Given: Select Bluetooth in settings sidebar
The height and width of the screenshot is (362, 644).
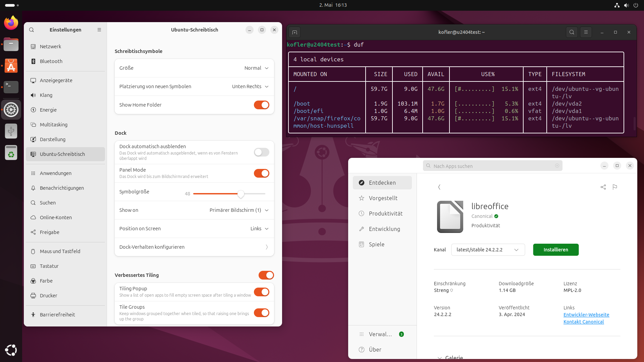Looking at the screenshot, I should (51, 61).
